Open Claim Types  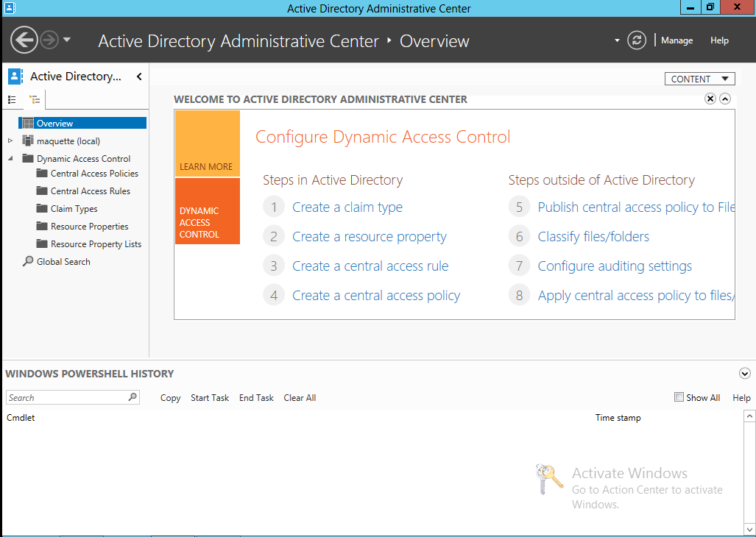[x=74, y=208]
